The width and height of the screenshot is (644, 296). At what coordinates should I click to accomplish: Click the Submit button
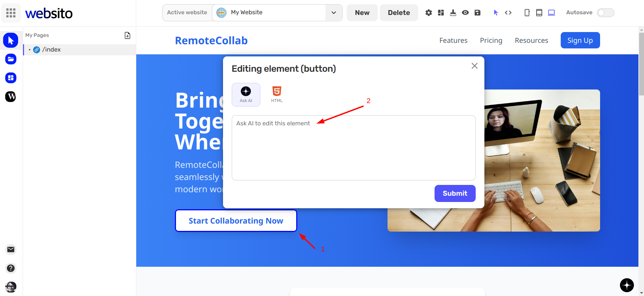455,193
